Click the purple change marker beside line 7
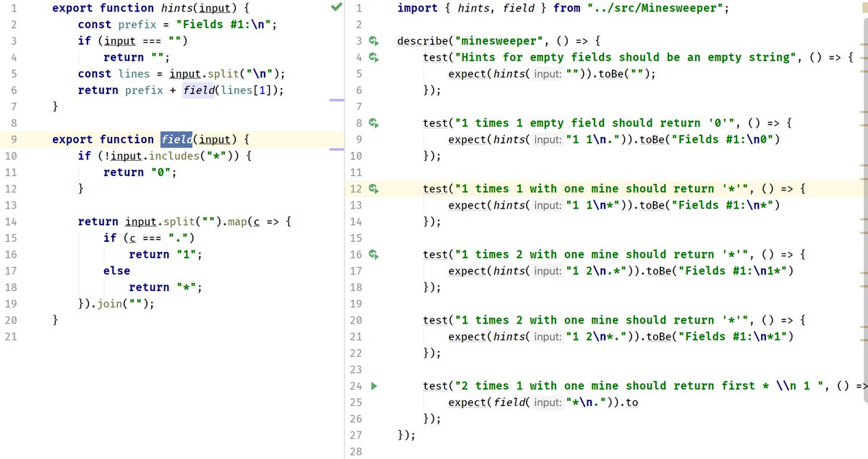The image size is (868, 459). pyautogui.click(x=336, y=101)
